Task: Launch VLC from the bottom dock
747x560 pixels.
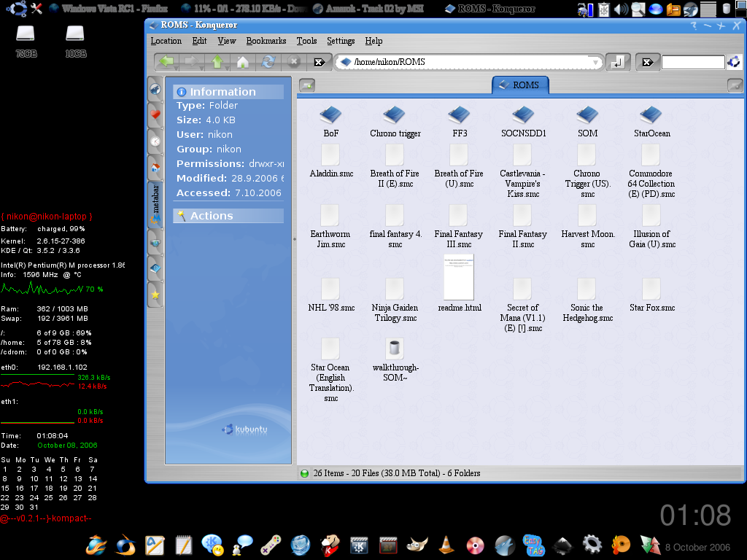Action: [446, 545]
